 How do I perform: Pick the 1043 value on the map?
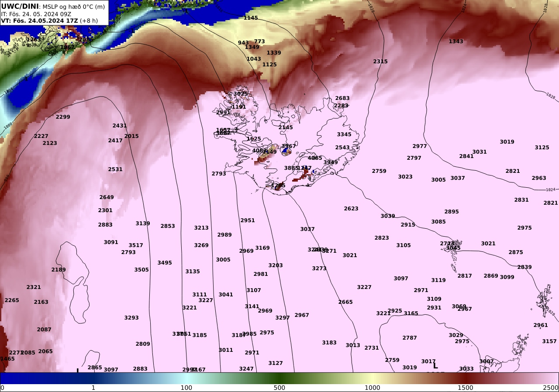click(254, 59)
